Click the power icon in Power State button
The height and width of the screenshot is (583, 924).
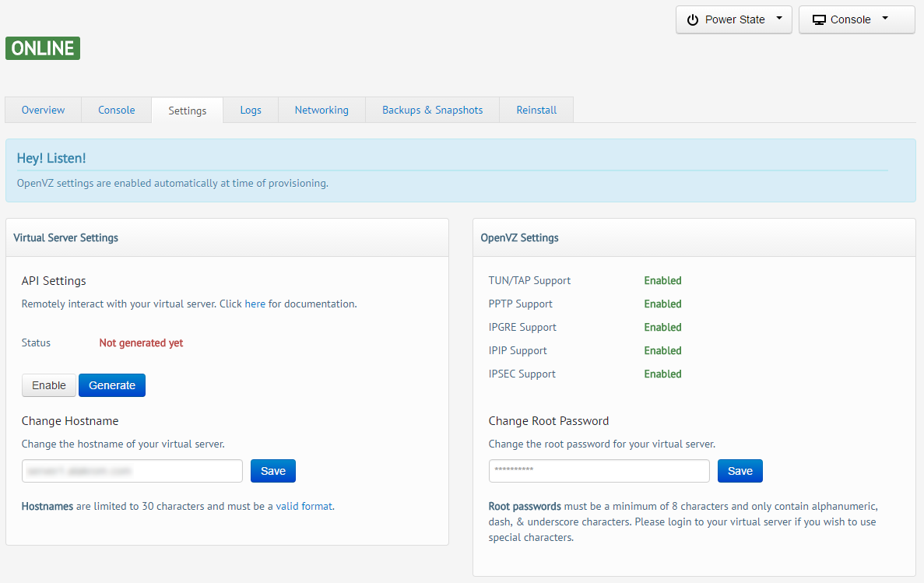click(x=693, y=20)
